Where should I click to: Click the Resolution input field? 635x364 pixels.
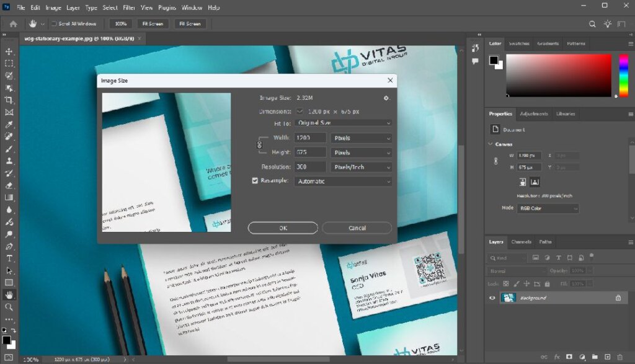coord(310,167)
